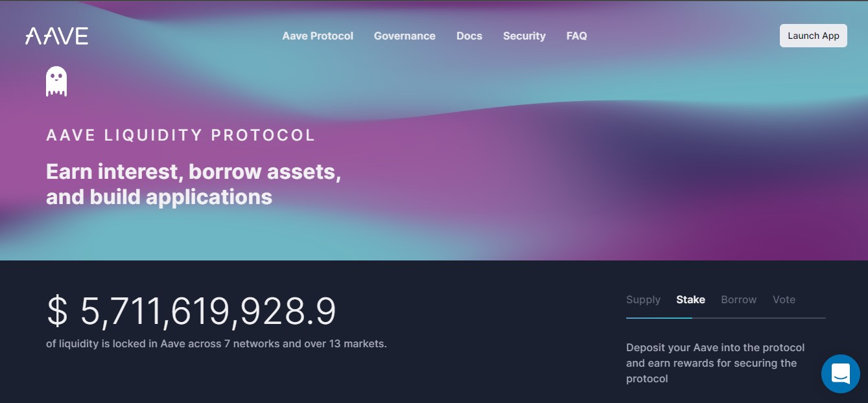This screenshot has height=403, width=868.
Task: Click the 'AAVE LIQUIDITY PROTOCOL' label
Action: tap(180, 135)
